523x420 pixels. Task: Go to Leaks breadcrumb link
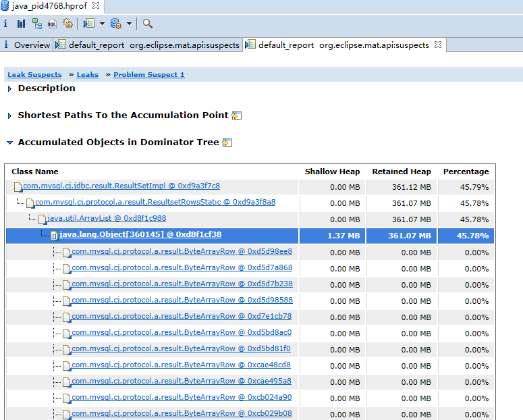coord(87,75)
